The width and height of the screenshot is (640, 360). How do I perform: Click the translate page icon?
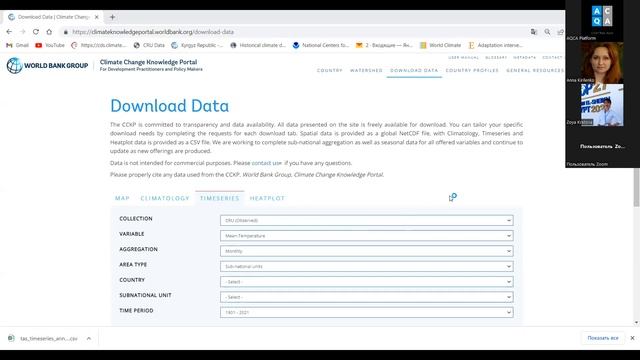pos(533,32)
